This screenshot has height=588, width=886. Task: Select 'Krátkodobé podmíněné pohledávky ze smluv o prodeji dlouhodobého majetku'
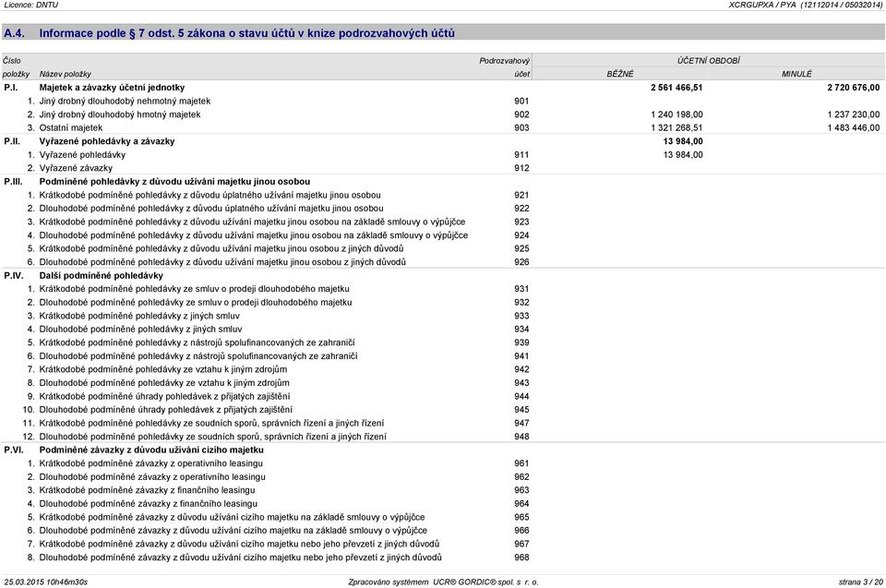pos(195,289)
